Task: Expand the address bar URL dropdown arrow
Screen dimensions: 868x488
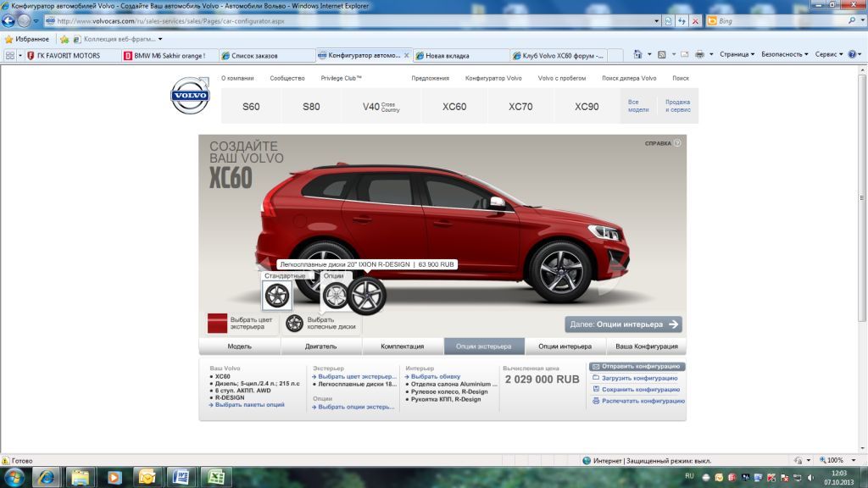Action: point(657,21)
